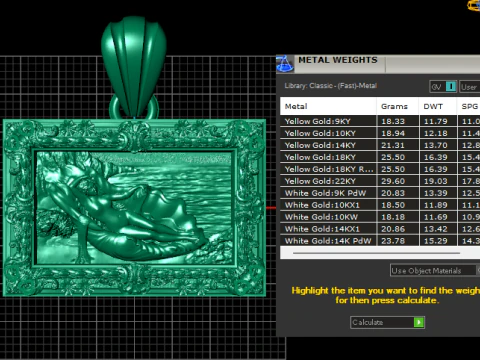The height and width of the screenshot is (360, 480).
Task: Sort by the Grams column header
Action: pyautogui.click(x=398, y=106)
